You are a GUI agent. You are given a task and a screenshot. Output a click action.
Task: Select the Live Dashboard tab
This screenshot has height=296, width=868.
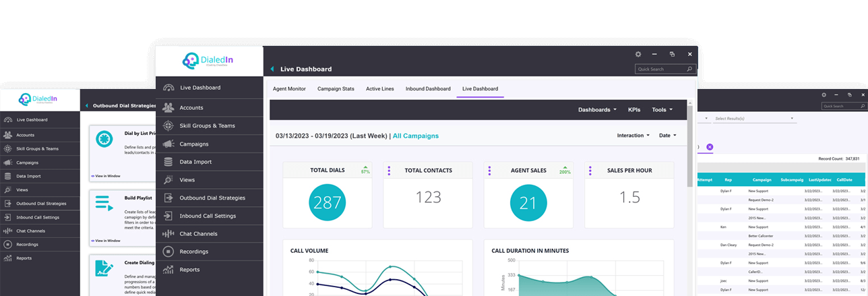[x=480, y=89]
